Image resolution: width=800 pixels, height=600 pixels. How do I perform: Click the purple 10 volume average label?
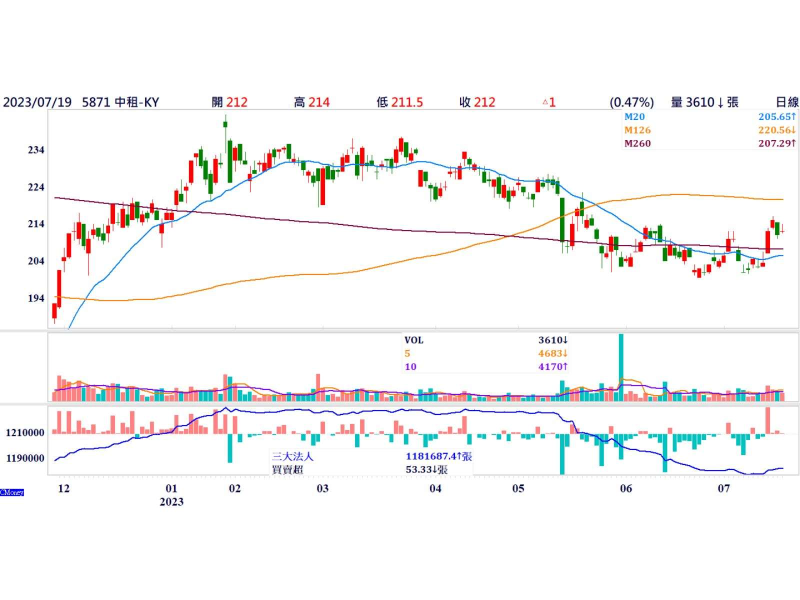(410, 367)
